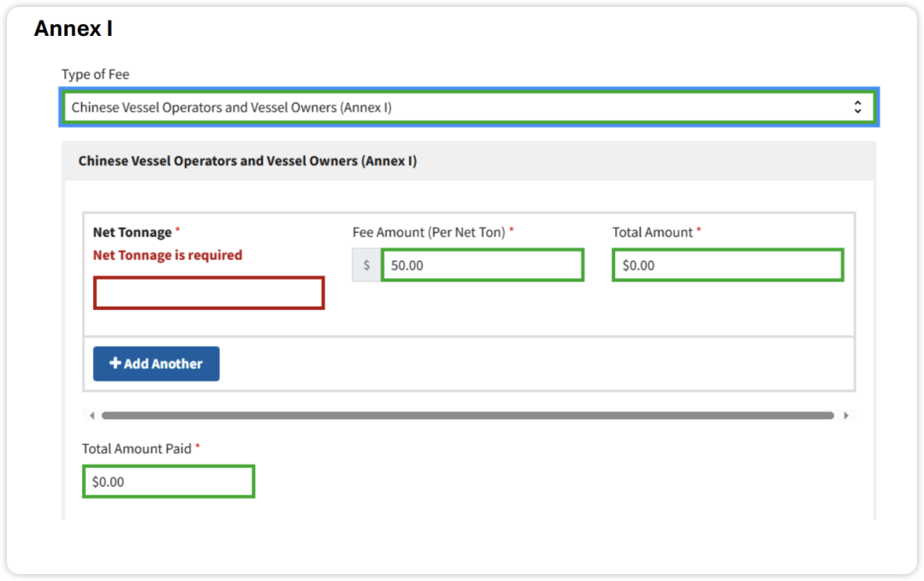
Task: Click the dollar sign prefix of Fee Amount
Action: pos(367,265)
